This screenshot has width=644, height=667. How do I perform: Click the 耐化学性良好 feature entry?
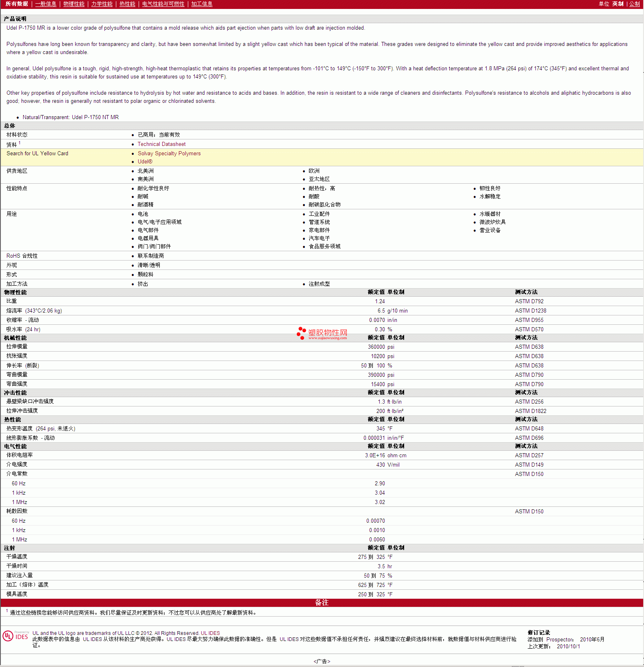click(x=153, y=189)
